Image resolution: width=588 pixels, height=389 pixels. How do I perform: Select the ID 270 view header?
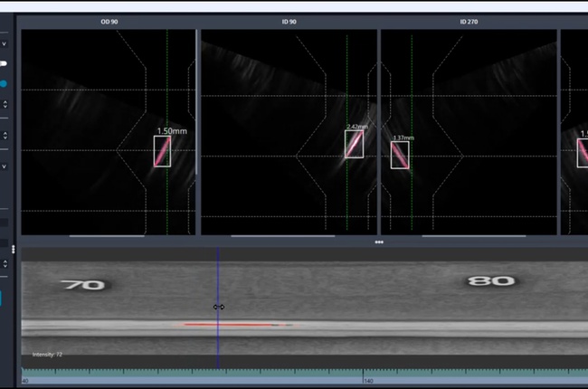click(x=468, y=21)
